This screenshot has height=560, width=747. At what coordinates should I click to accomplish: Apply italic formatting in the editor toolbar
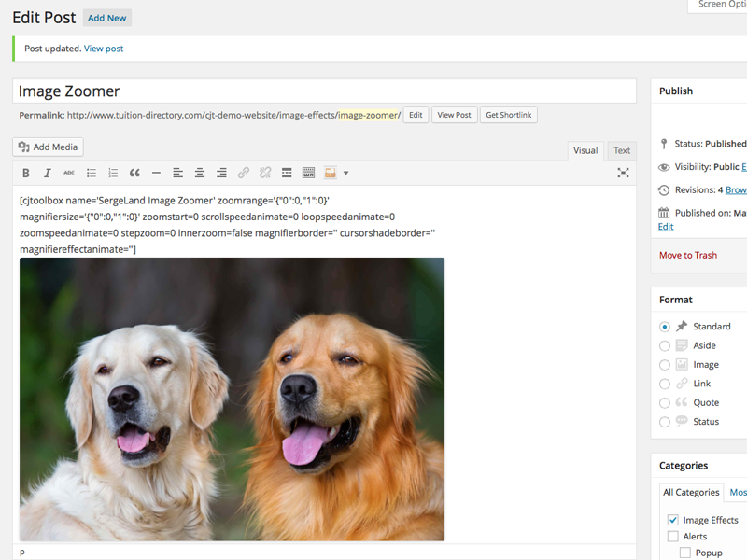coord(48,173)
